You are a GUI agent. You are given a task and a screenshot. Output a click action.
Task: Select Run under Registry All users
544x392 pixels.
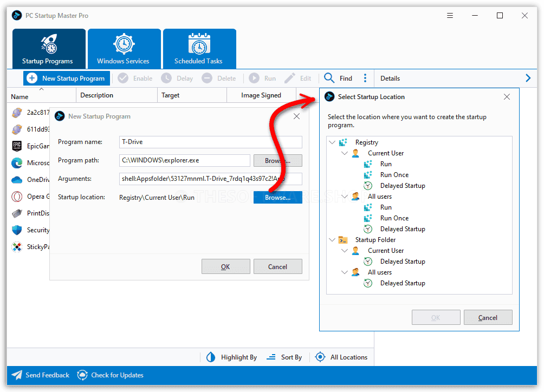tap(386, 207)
